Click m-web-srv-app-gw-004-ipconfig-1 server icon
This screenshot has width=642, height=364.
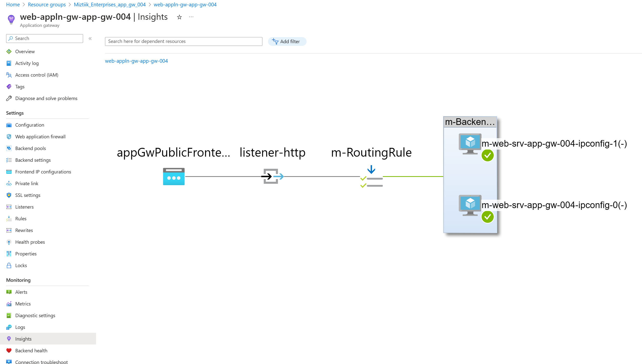coord(469,143)
